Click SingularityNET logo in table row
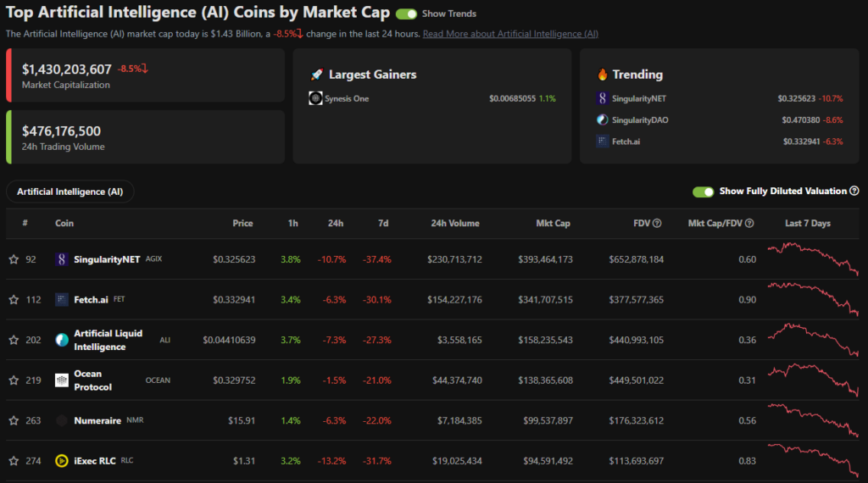This screenshot has height=483, width=868. [61, 259]
